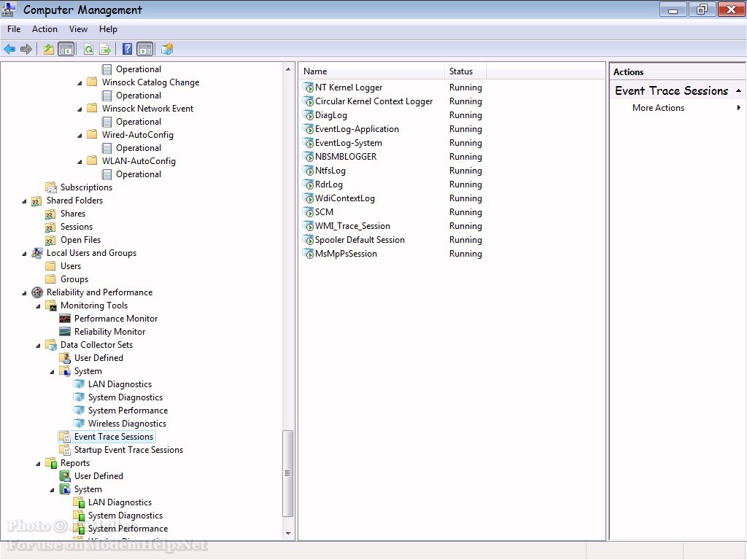This screenshot has width=747, height=560.
Task: Click the Reliability Monitor tree icon
Action: pos(65,332)
